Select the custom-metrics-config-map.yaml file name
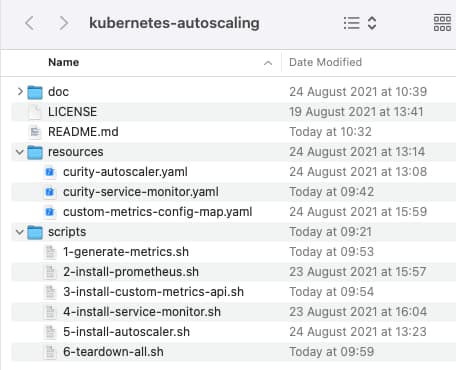Screen dimensions: 456x370 [158, 212]
